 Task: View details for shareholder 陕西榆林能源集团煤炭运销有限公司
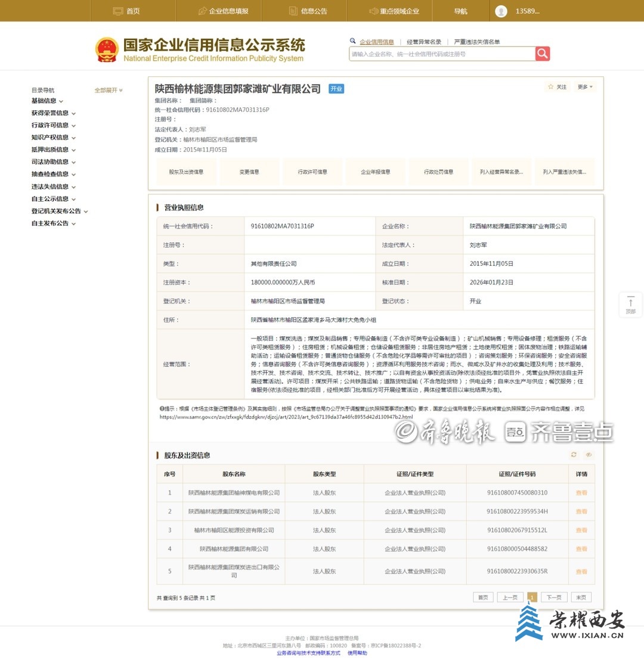[581, 511]
